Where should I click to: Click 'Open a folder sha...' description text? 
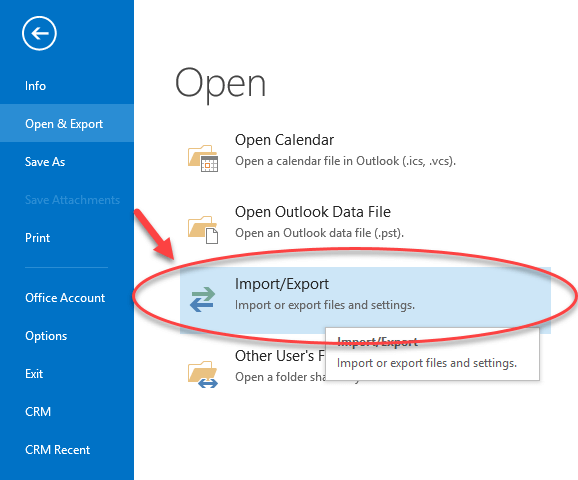pyautogui.click(x=280, y=377)
